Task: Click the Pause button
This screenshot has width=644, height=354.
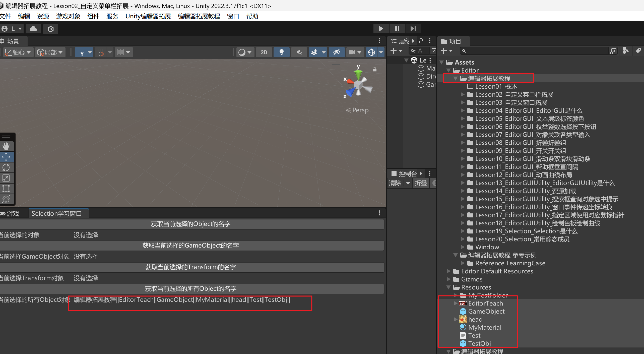Action: (x=397, y=29)
